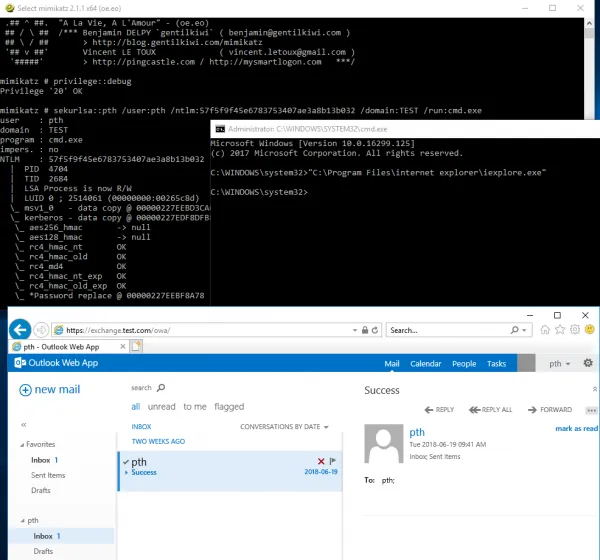The image size is (600, 560).
Task: Click the OWA mail search magnifier icon
Action: pos(161,388)
